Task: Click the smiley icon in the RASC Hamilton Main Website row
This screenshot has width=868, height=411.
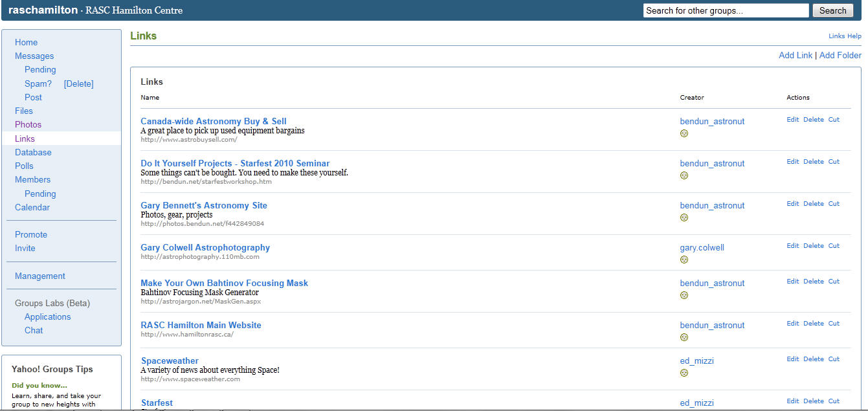Action: (x=684, y=337)
